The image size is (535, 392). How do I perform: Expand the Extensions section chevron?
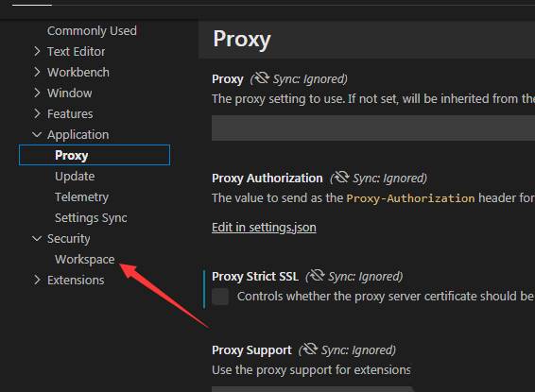(37, 280)
